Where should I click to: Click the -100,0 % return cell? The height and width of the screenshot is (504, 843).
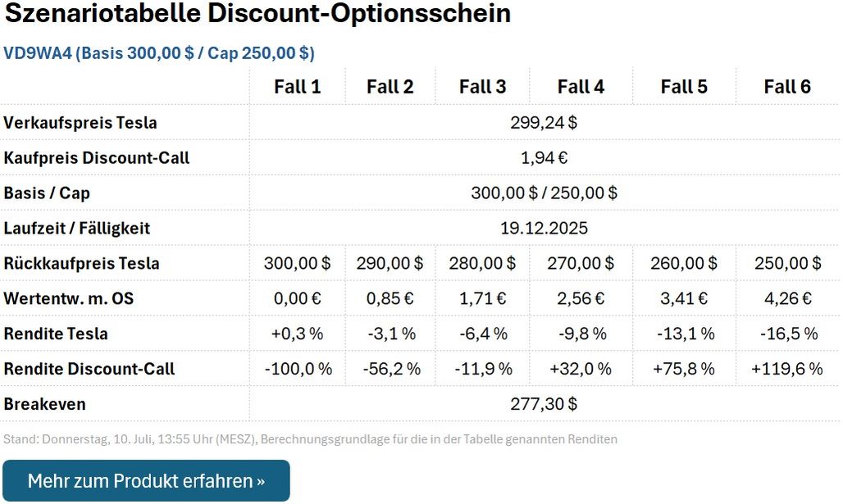pos(298,369)
